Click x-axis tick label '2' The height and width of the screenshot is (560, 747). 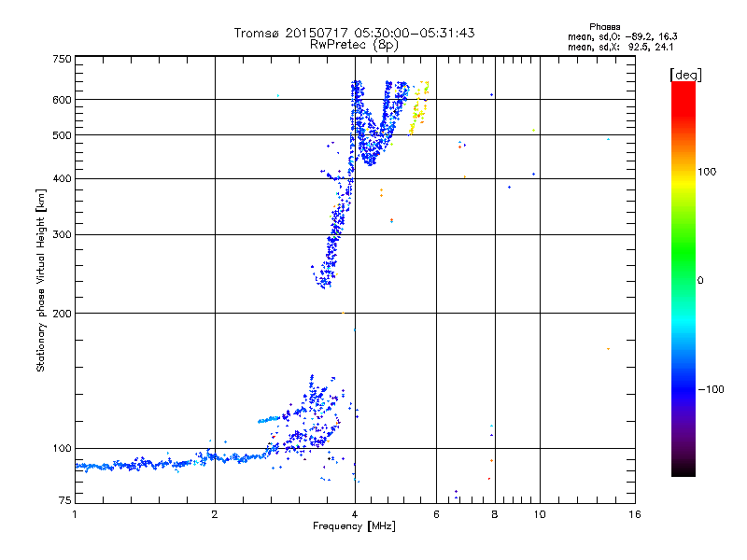click(x=215, y=514)
